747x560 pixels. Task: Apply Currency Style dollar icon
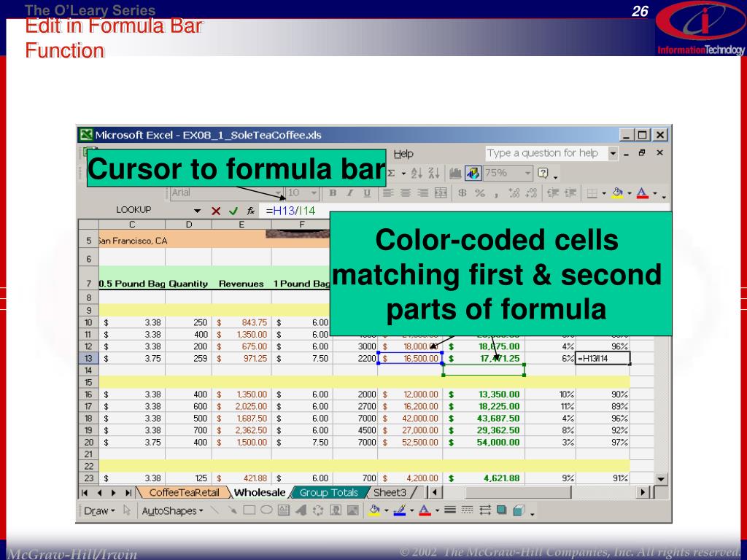coord(462,192)
